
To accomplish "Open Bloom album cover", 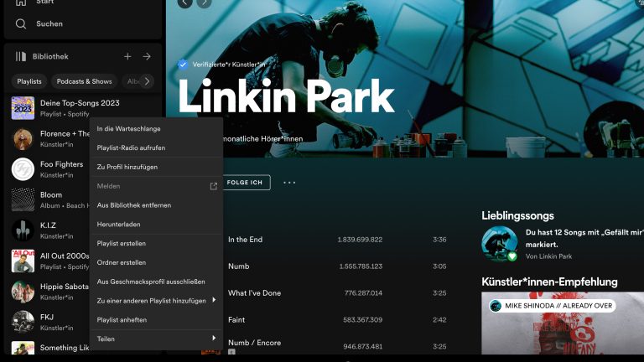I will pos(23,200).
